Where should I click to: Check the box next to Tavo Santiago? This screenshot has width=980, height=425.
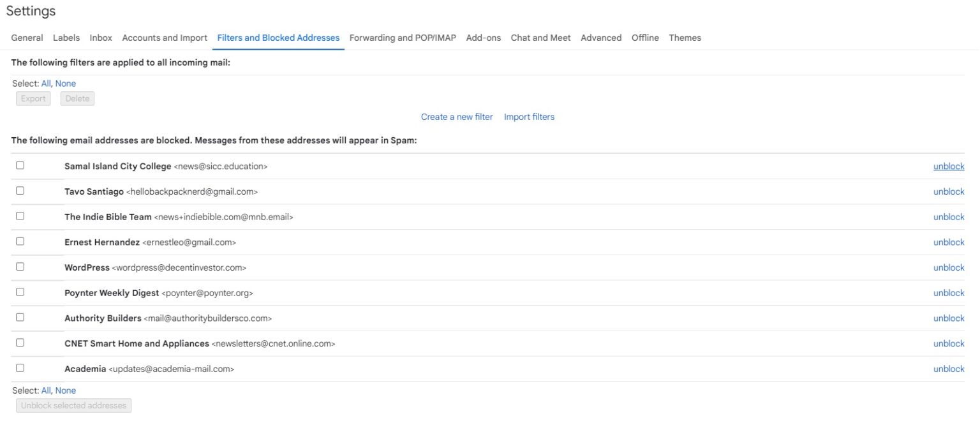pos(20,190)
